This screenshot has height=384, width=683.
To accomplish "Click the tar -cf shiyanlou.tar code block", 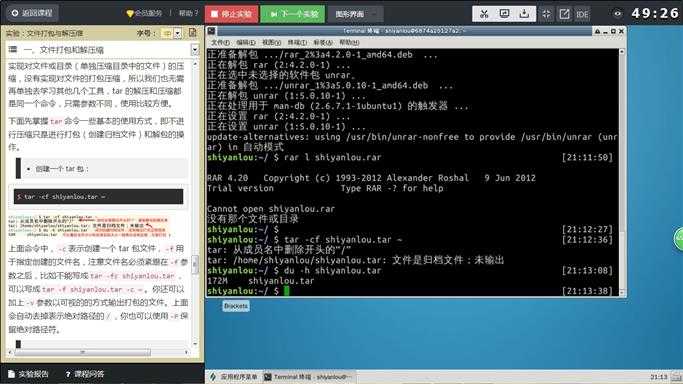I will click(x=98, y=197).
